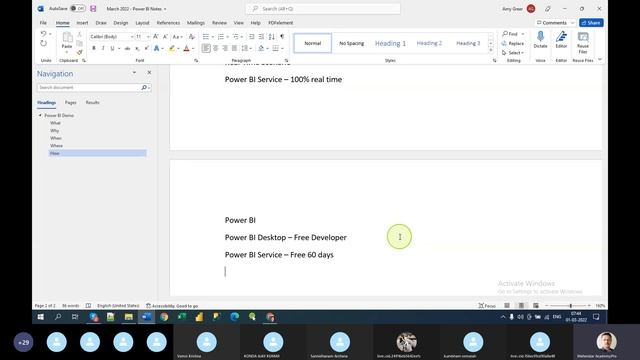
Task: Switch to the Insert ribbon tab
Action: pyautogui.click(x=82, y=23)
